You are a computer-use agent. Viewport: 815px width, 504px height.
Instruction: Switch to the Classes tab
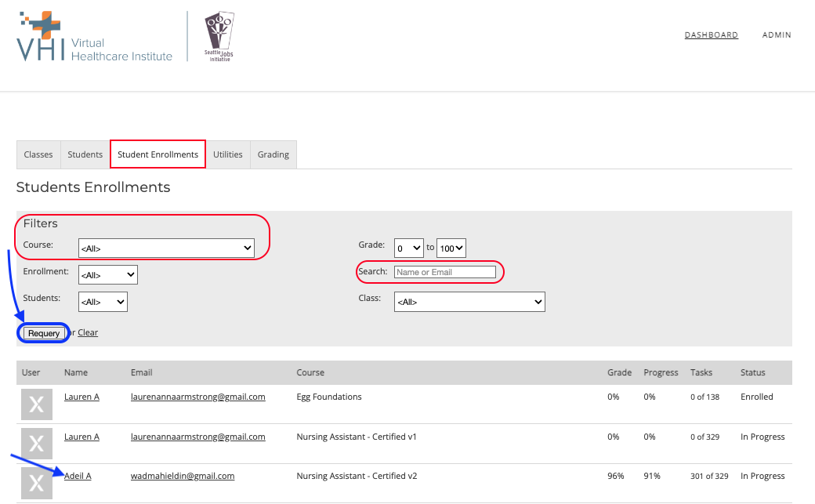tap(38, 154)
